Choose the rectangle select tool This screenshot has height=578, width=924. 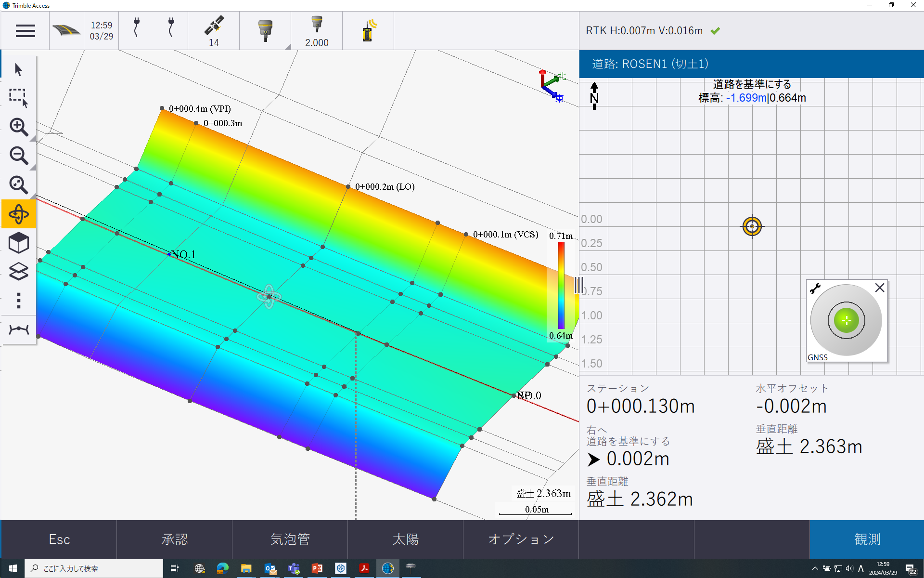(x=19, y=98)
